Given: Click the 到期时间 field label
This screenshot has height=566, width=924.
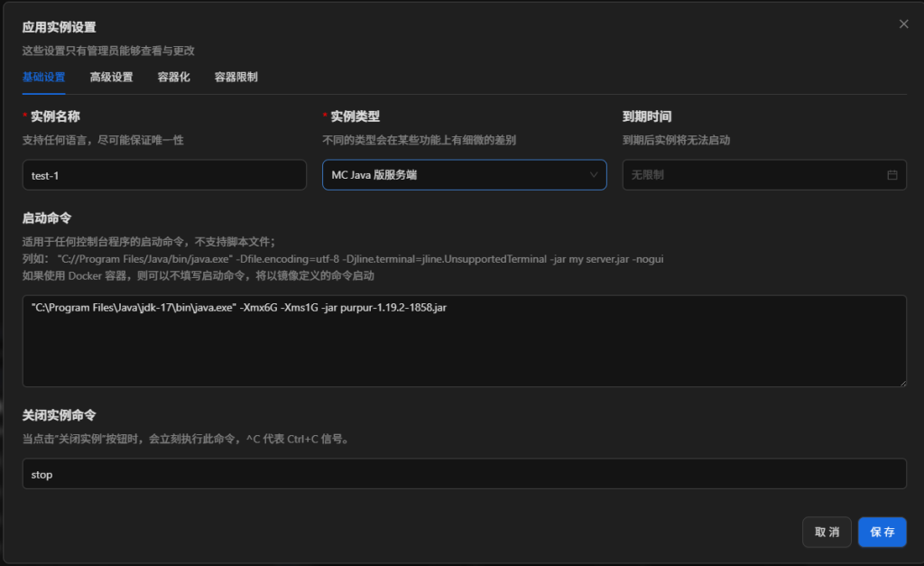Looking at the screenshot, I should (x=646, y=116).
